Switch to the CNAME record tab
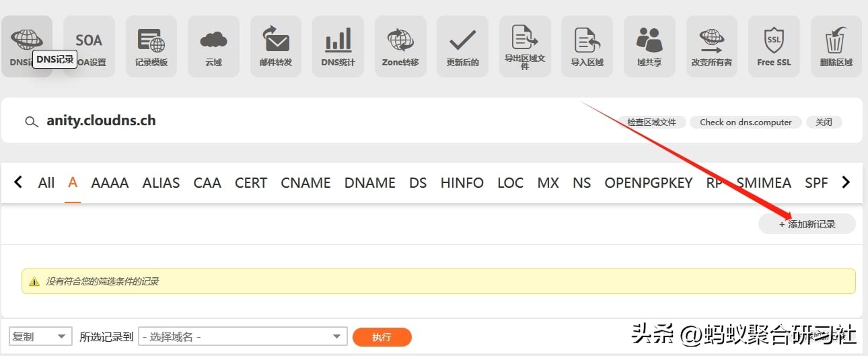868x356 pixels. (x=305, y=182)
